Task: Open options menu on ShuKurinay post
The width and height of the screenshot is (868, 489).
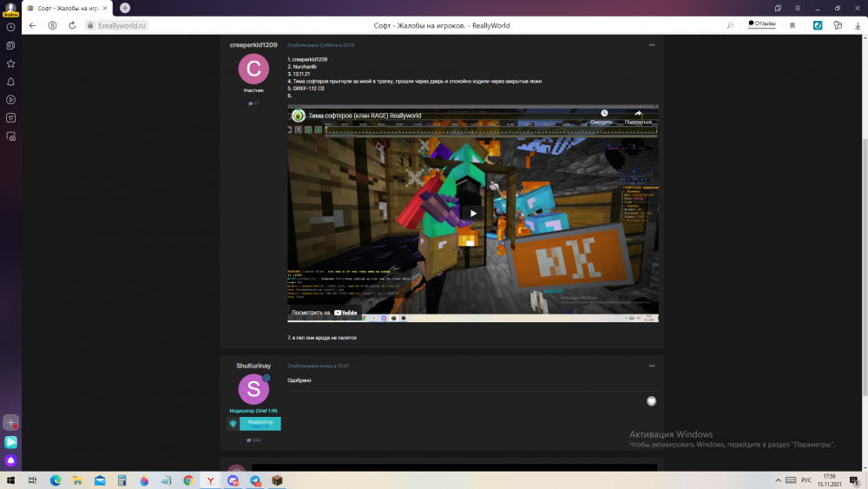Action: 652,366
